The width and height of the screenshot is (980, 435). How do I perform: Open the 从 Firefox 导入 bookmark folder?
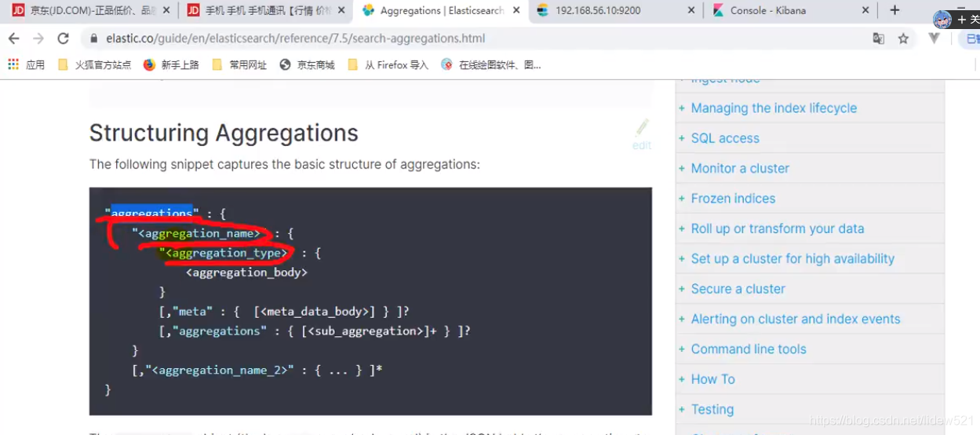click(388, 65)
